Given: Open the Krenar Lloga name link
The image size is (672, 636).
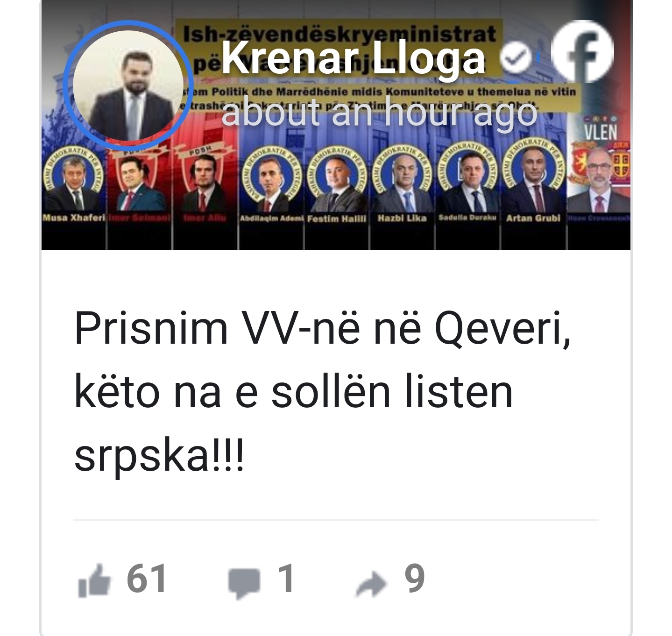Looking at the screenshot, I should tap(354, 58).
